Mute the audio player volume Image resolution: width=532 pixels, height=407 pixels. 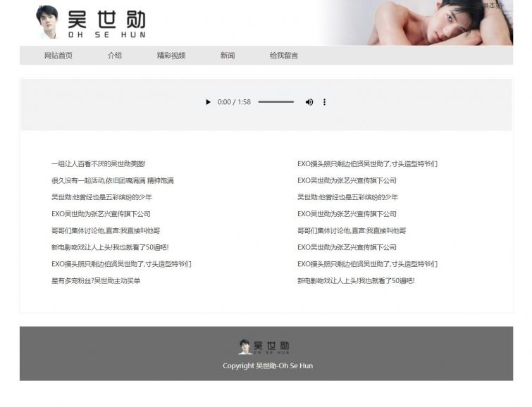coord(309,102)
